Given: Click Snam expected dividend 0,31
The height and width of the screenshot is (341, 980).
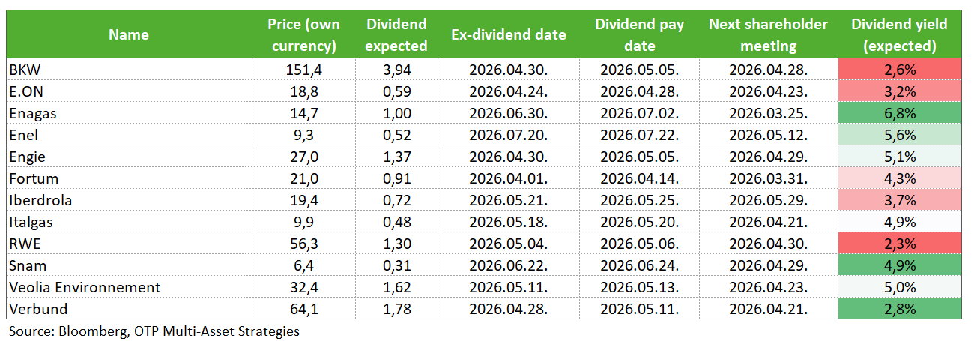Looking at the screenshot, I should (396, 265).
